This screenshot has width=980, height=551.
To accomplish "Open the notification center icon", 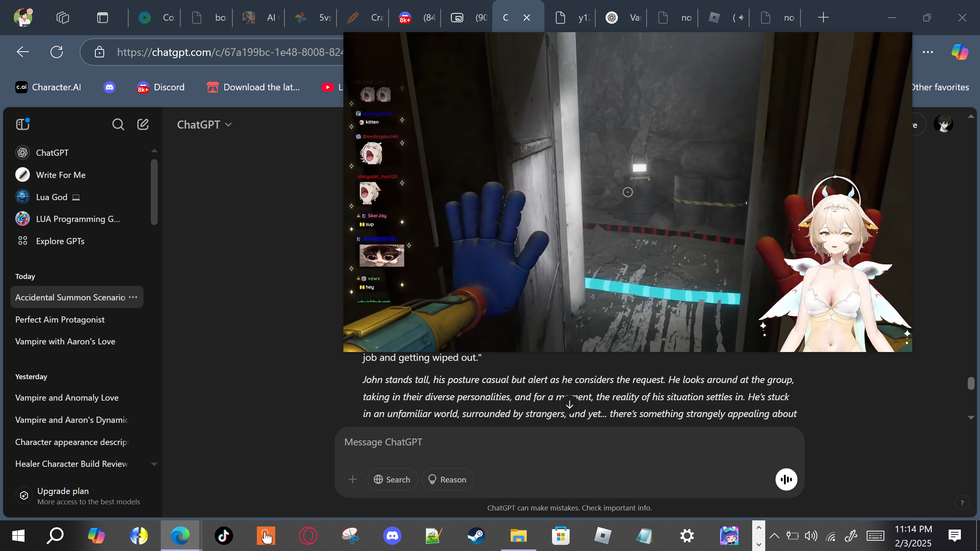I will [955, 536].
